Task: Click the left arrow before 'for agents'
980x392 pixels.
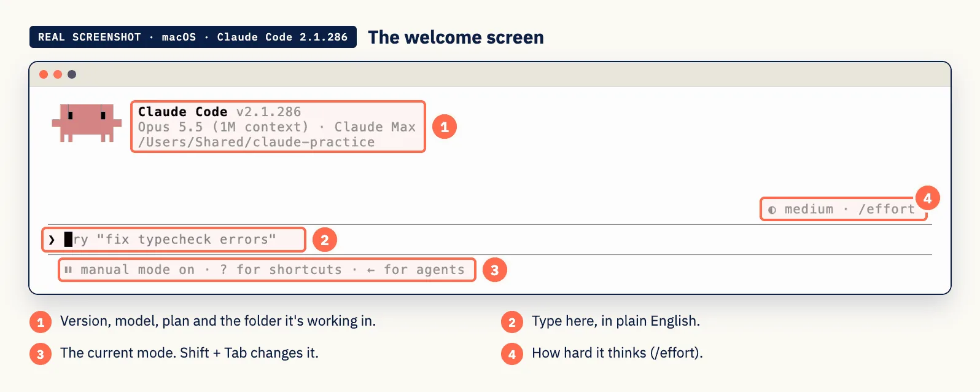Action: [371, 270]
